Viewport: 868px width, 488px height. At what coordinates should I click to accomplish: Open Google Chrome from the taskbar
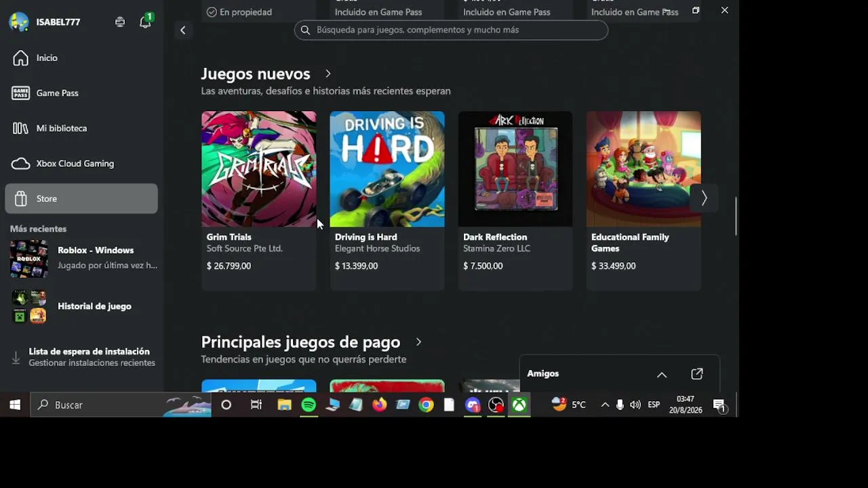(426, 405)
